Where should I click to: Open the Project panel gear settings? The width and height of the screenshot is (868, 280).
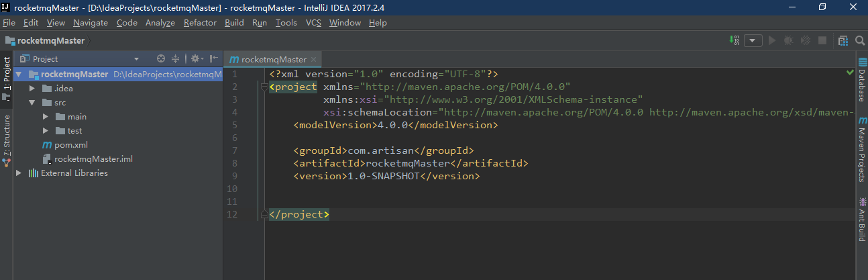pyautogui.click(x=196, y=58)
